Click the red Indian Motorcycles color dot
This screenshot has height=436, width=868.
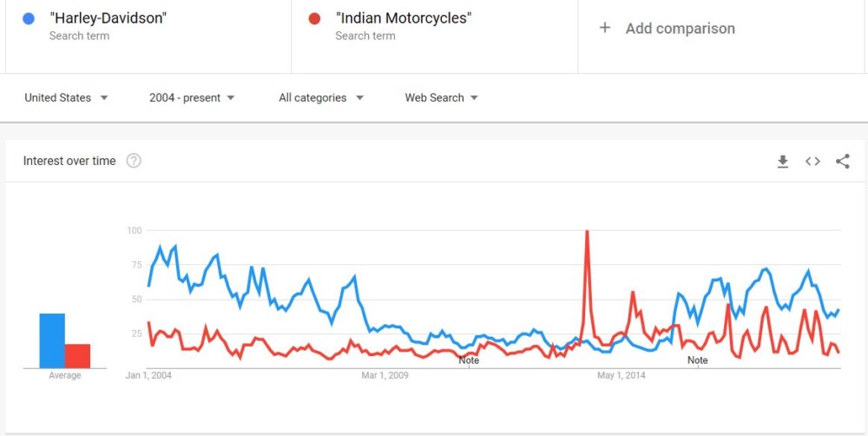point(314,18)
